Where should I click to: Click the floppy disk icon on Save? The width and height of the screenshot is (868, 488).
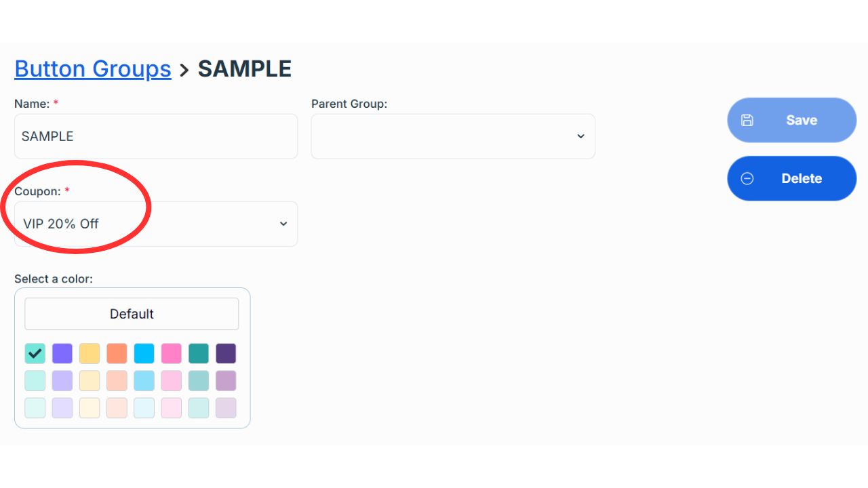point(747,120)
